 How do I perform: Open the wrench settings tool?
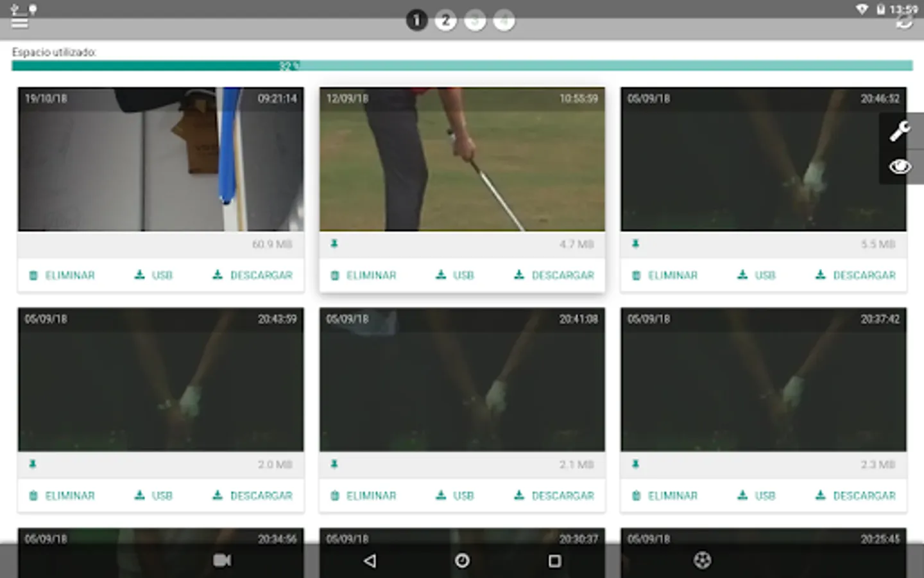(900, 131)
